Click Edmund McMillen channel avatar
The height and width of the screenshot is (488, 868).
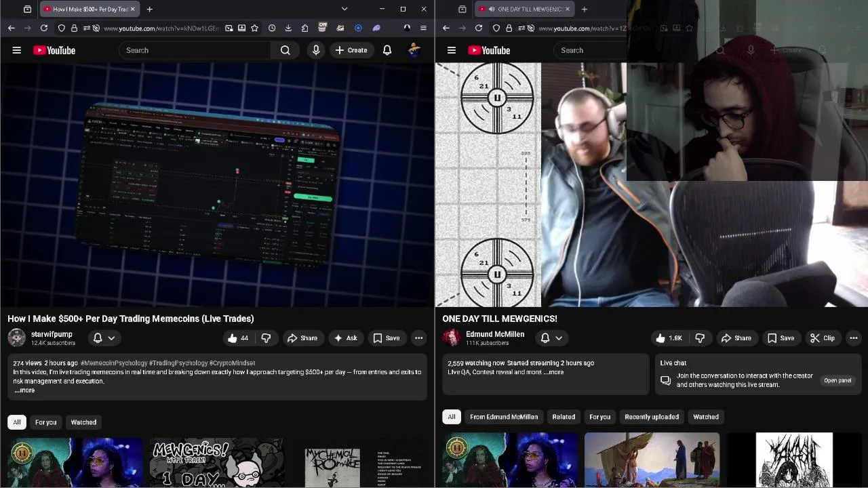pos(452,338)
